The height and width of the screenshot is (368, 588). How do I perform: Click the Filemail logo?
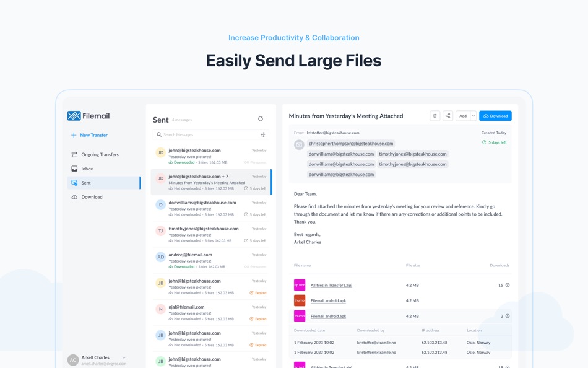point(89,116)
